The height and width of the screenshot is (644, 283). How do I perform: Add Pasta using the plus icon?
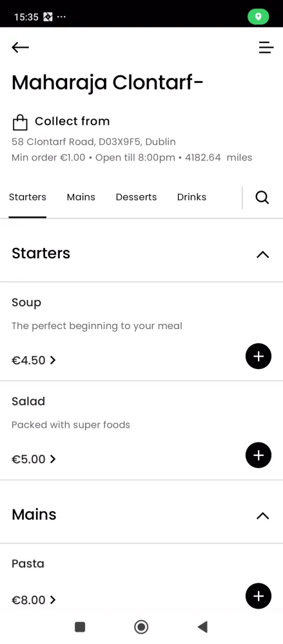tap(259, 596)
